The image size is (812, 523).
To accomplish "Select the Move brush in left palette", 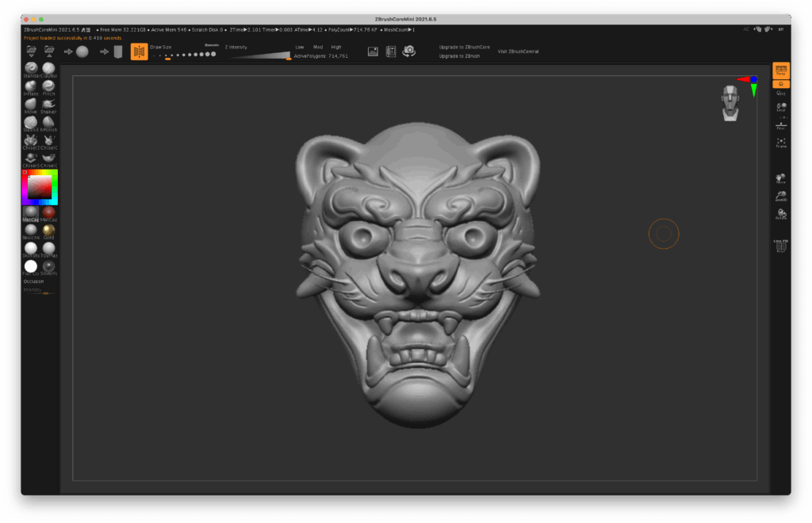I will tap(31, 105).
